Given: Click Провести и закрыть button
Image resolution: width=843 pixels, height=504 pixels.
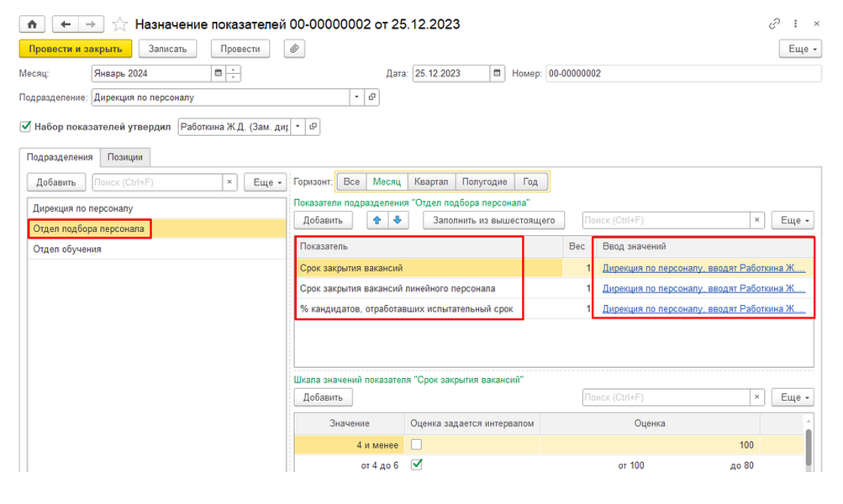Looking at the screenshot, I should tap(76, 50).
